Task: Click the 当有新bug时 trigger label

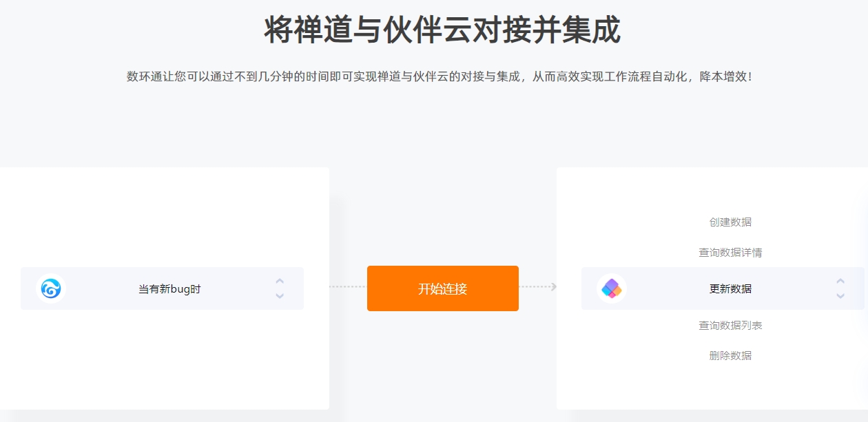Action: 169,289
